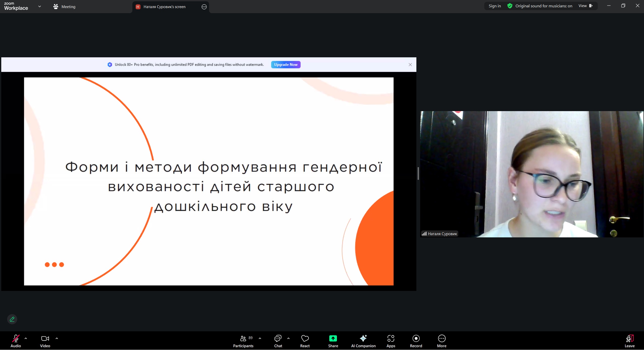Click the Sign in link
This screenshot has height=350, width=644.
coord(495,6)
